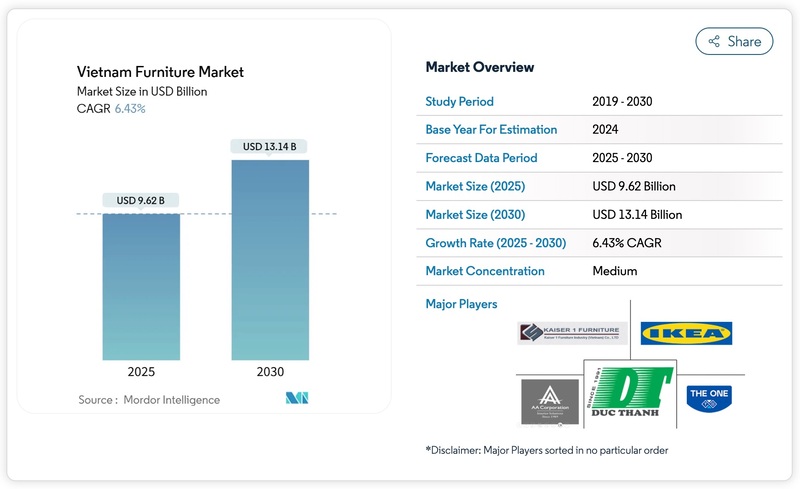Click the IKEA logo
Screen dimensions: 800x489
(686, 333)
